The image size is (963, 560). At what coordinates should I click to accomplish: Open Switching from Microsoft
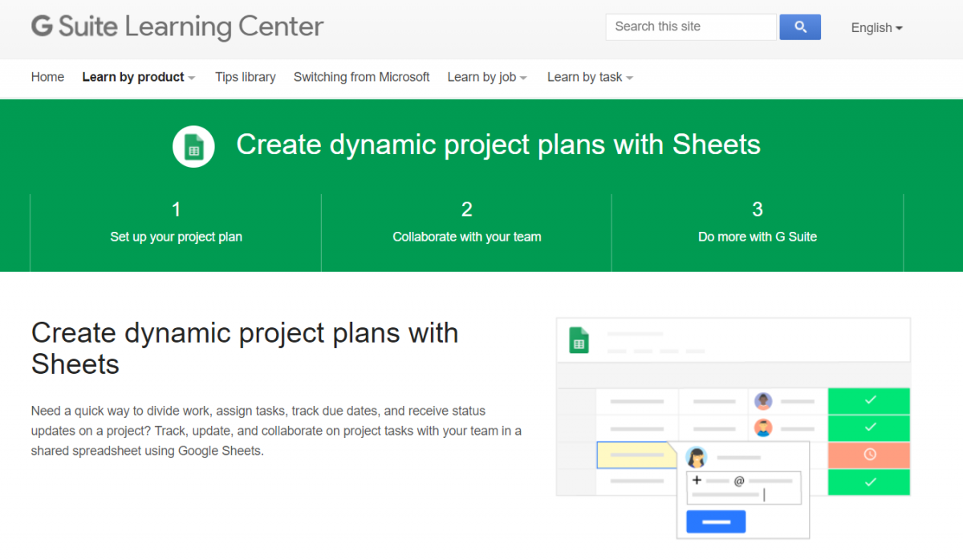(362, 77)
